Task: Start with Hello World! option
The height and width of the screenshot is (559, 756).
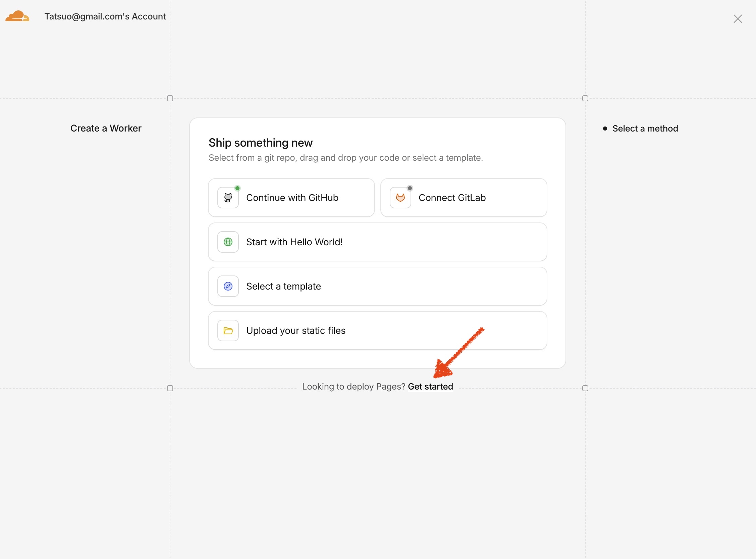Action: [x=377, y=242]
